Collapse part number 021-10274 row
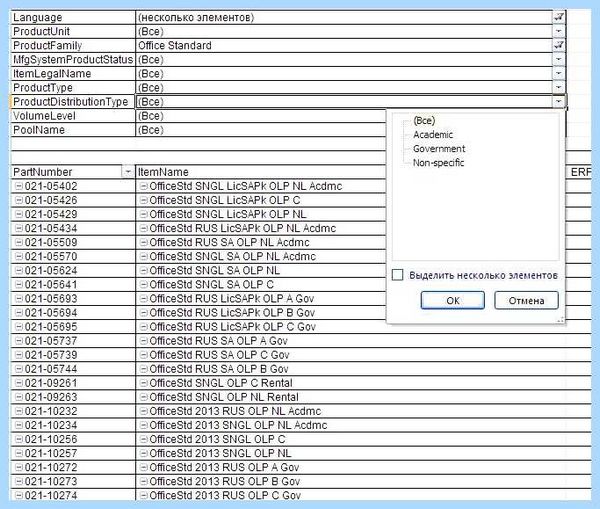 (x=19, y=495)
